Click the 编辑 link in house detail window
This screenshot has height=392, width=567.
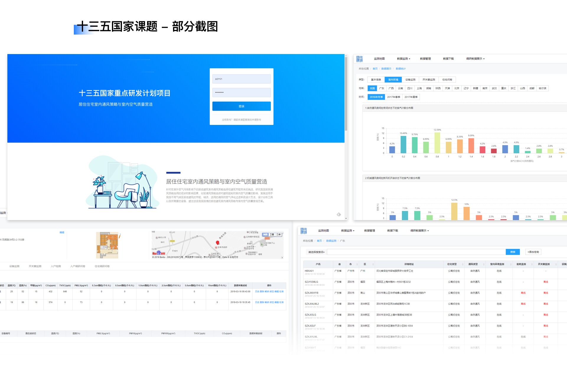pyautogui.click(x=62, y=232)
